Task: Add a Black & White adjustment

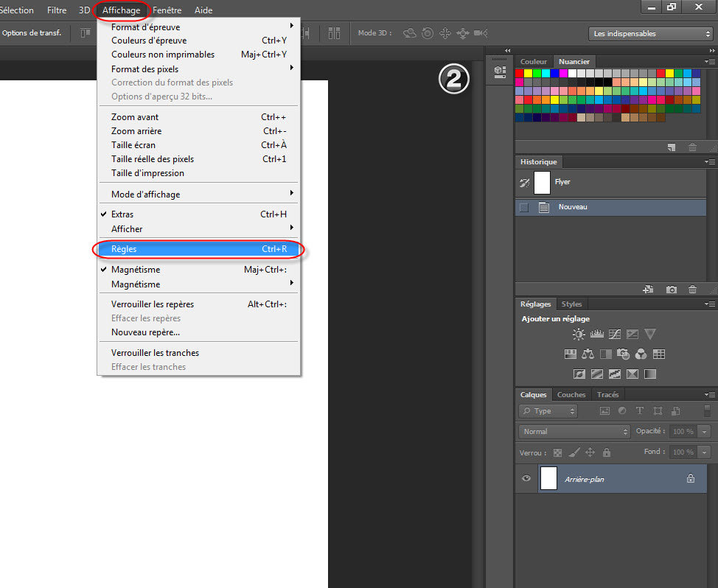Action: [606, 354]
